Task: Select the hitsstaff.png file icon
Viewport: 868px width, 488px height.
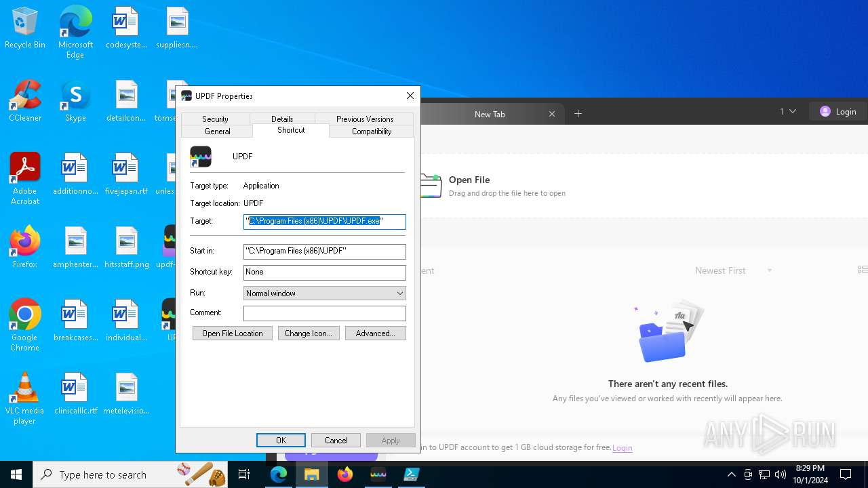Action: [x=126, y=248]
